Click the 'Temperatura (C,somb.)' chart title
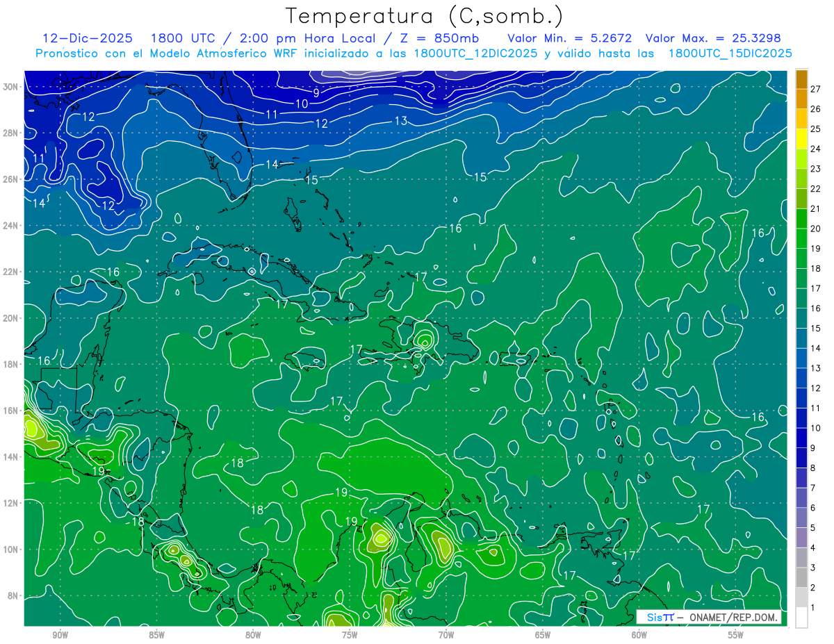The image size is (834, 644). pos(425,16)
